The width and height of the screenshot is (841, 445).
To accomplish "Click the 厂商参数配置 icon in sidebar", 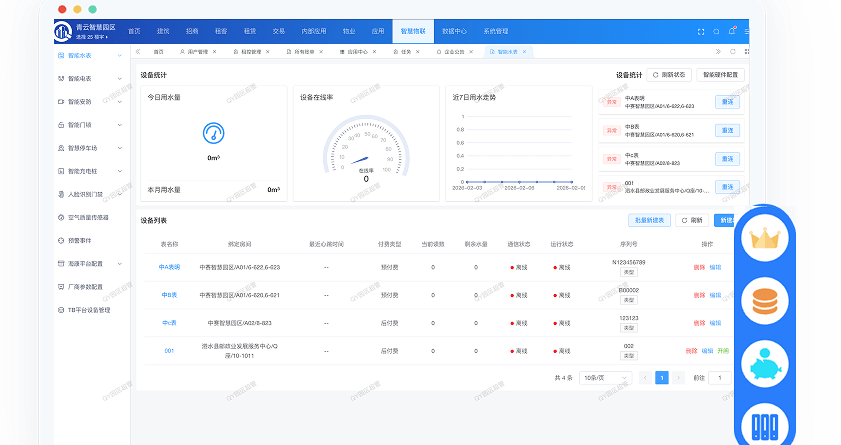I will [x=61, y=287].
